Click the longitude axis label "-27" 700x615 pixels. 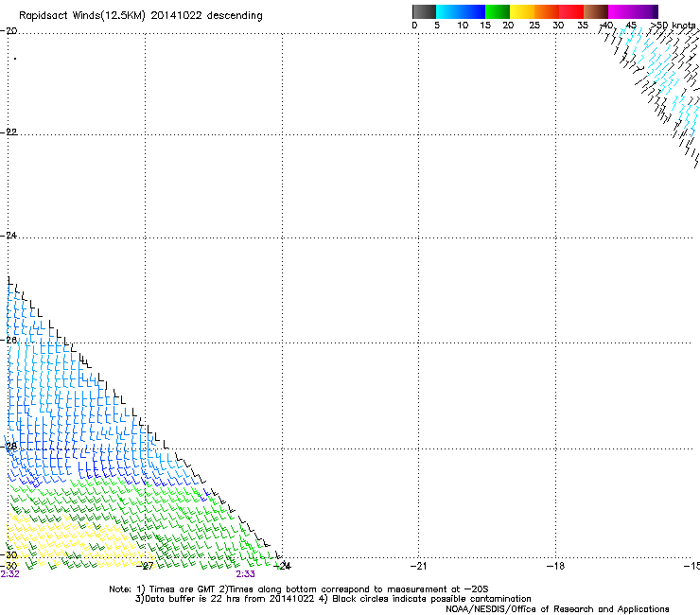(145, 566)
